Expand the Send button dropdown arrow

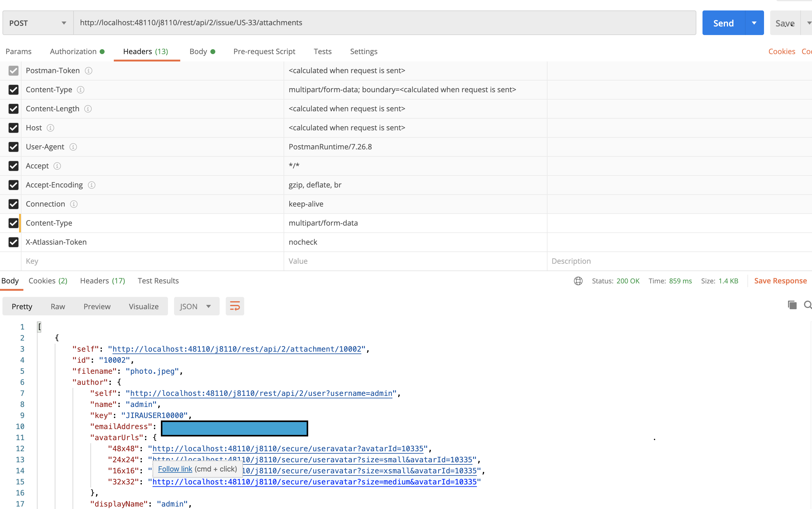click(754, 23)
